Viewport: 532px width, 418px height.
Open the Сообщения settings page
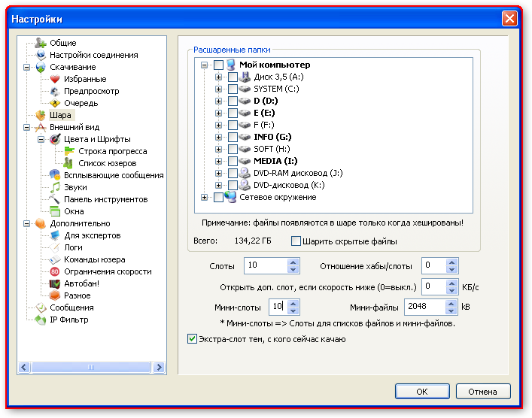[x=71, y=307]
